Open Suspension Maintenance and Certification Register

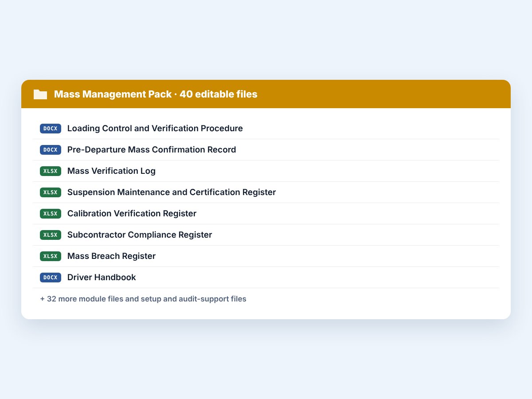point(172,192)
